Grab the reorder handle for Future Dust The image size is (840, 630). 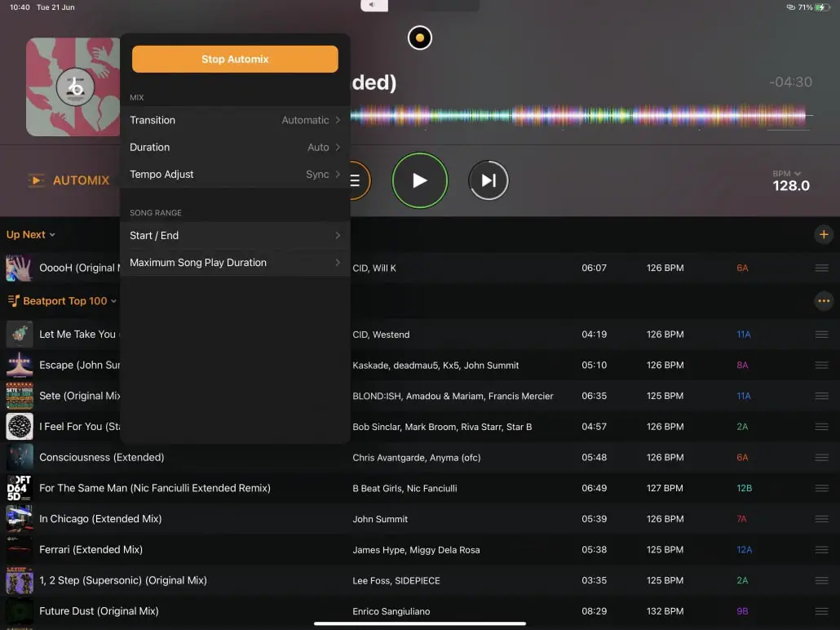(x=822, y=610)
